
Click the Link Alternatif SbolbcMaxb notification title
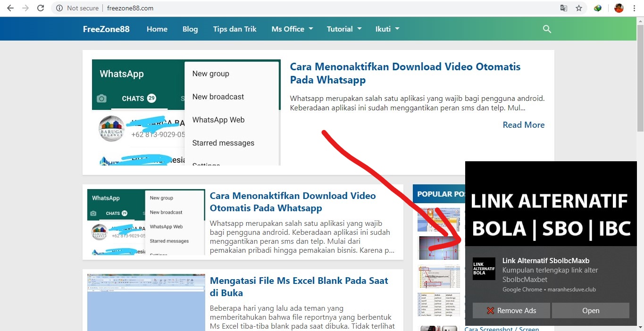click(x=546, y=260)
